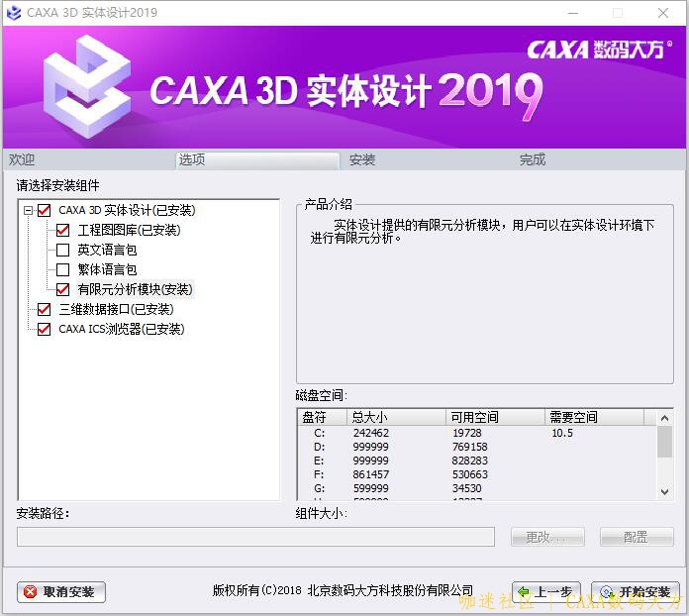
Task: Click the 盘符 column header
Action: click(x=323, y=417)
